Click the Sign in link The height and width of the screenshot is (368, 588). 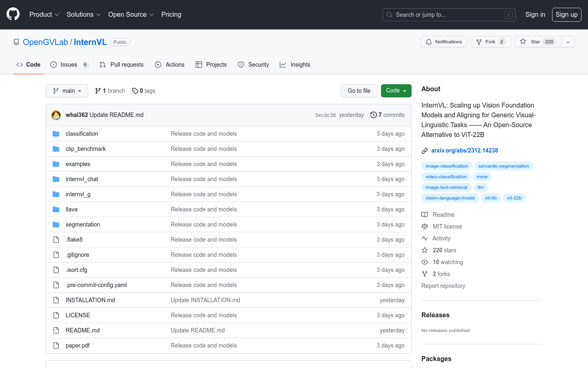click(x=535, y=14)
